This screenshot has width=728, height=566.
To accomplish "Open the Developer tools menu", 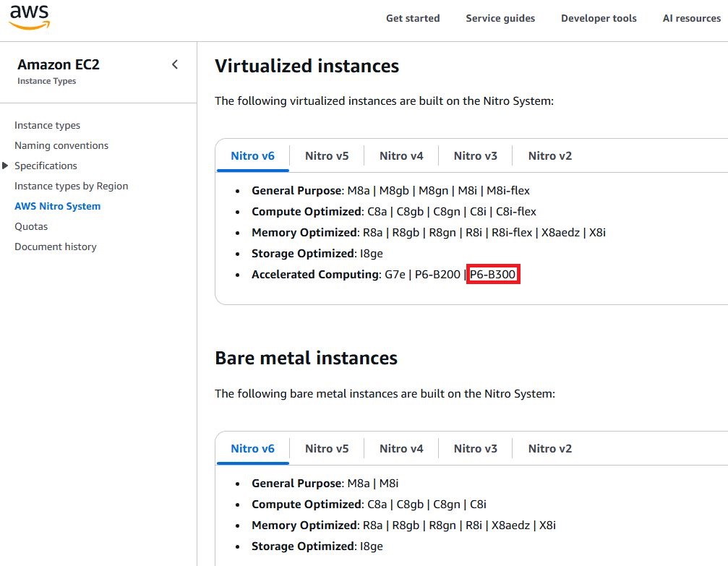I will click(x=599, y=18).
